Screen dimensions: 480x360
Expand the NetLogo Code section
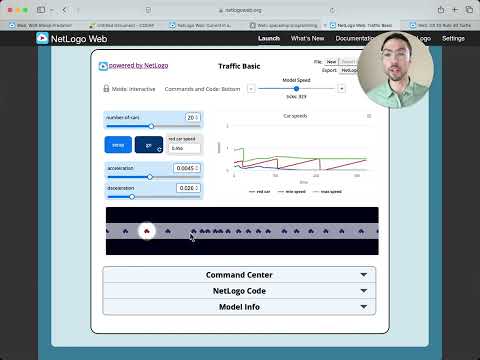tap(239, 291)
